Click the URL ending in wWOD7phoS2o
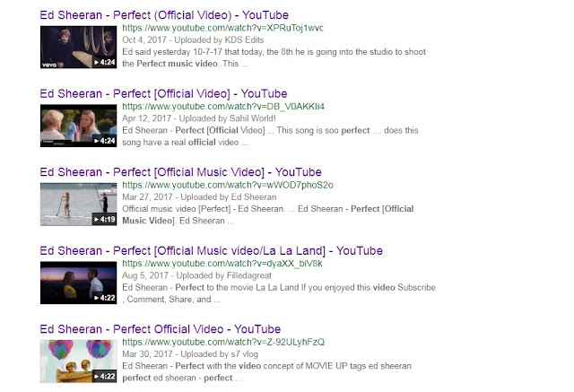This screenshot has width=574, height=392. [x=227, y=185]
